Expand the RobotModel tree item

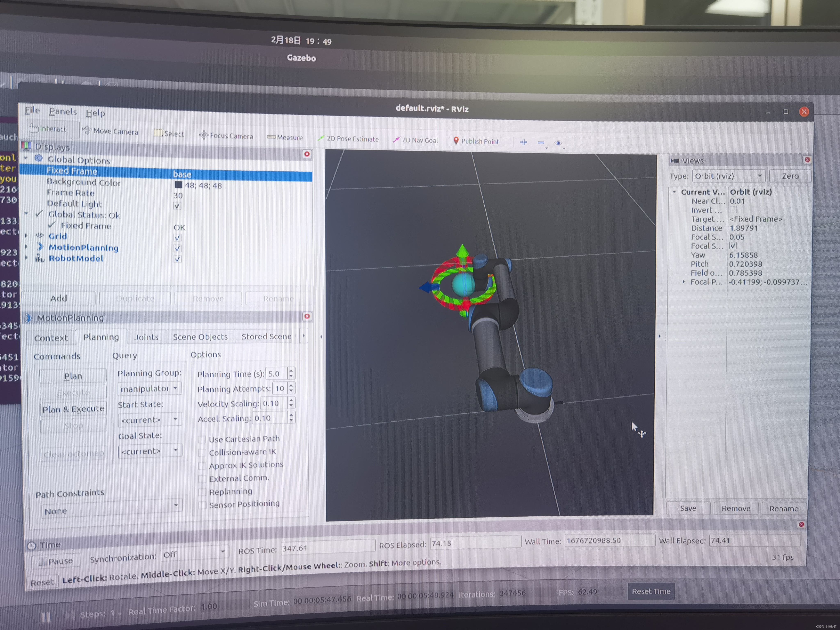click(26, 258)
